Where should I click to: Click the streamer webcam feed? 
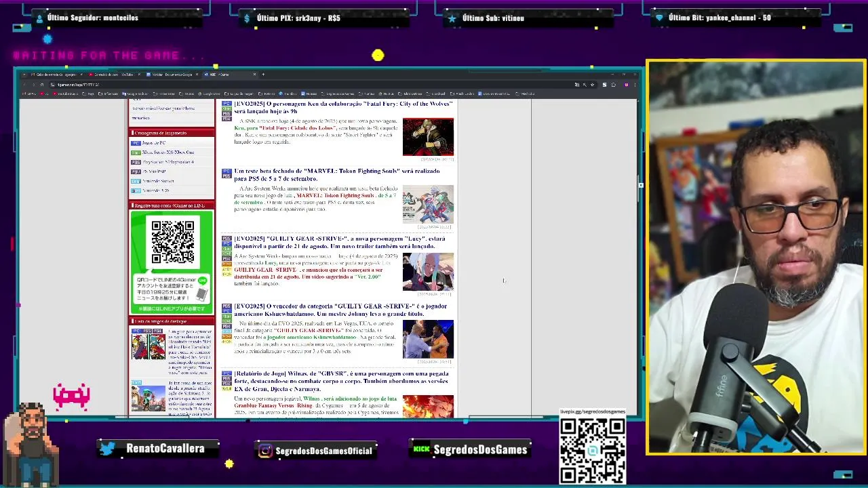756,258
